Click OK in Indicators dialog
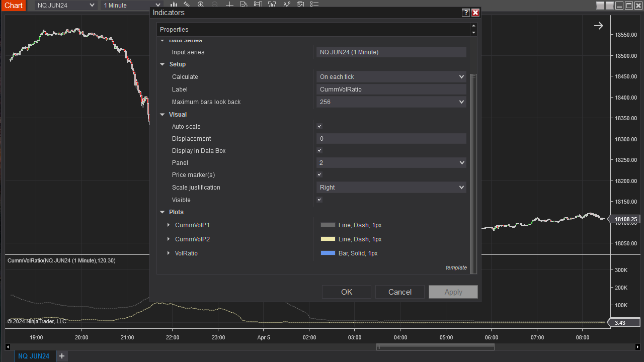The image size is (644, 362). (x=347, y=292)
